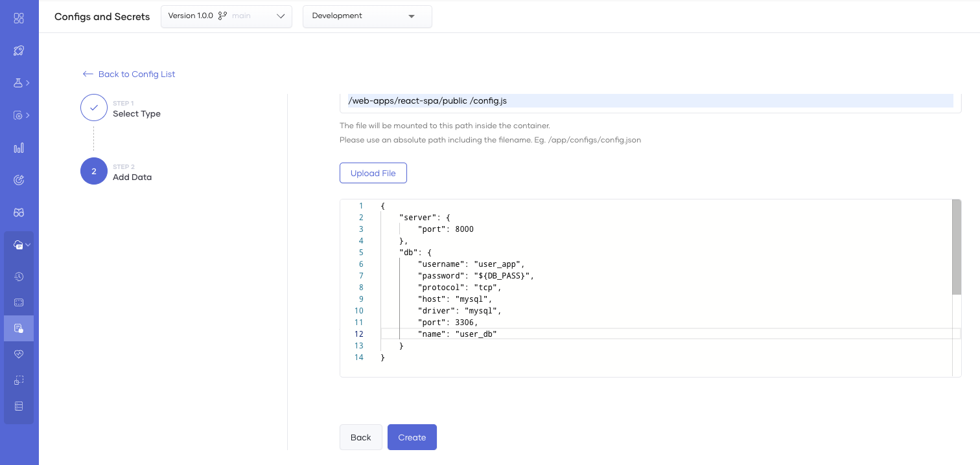Open the heartbeat health icon
980x465 pixels.
point(19,354)
